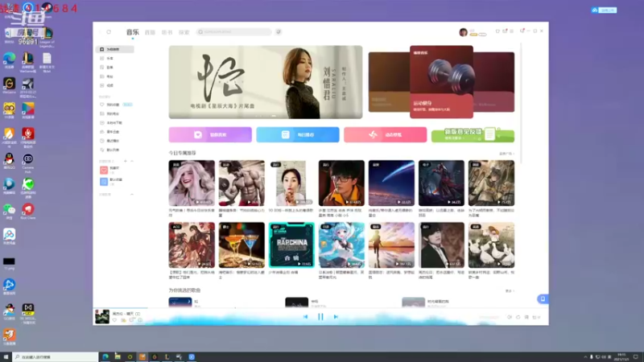Click the volume icon in the player bar
Screen dimensions: 644x362
tap(510, 317)
